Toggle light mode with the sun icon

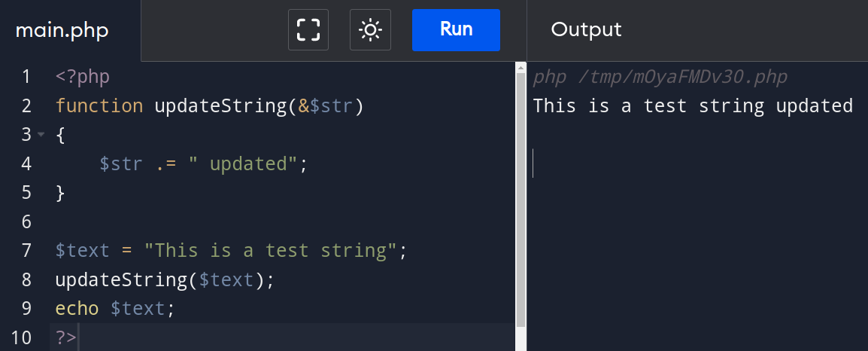click(370, 30)
